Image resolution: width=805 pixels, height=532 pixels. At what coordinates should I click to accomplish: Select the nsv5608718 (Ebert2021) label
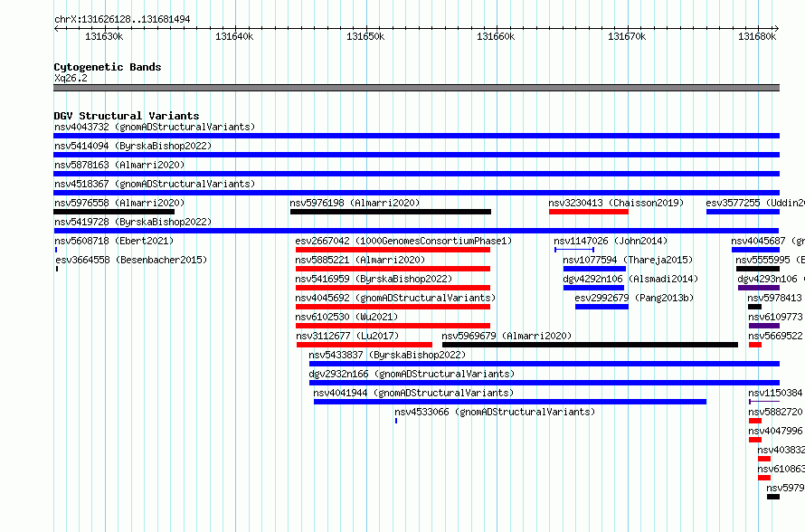pyautogui.click(x=114, y=241)
